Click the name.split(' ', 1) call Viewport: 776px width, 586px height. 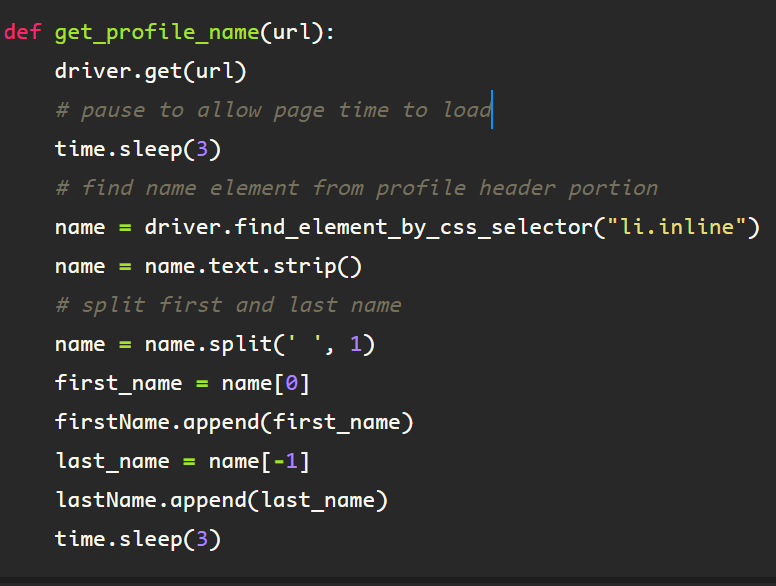coord(260,344)
